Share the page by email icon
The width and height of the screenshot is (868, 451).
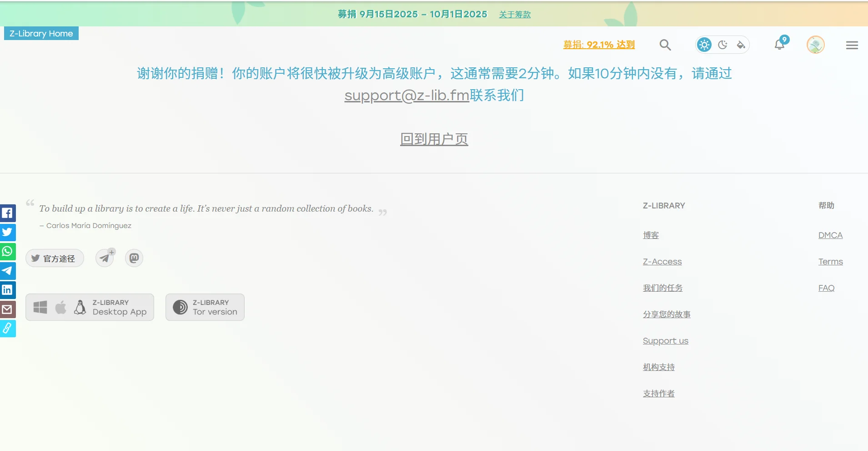(x=7, y=309)
